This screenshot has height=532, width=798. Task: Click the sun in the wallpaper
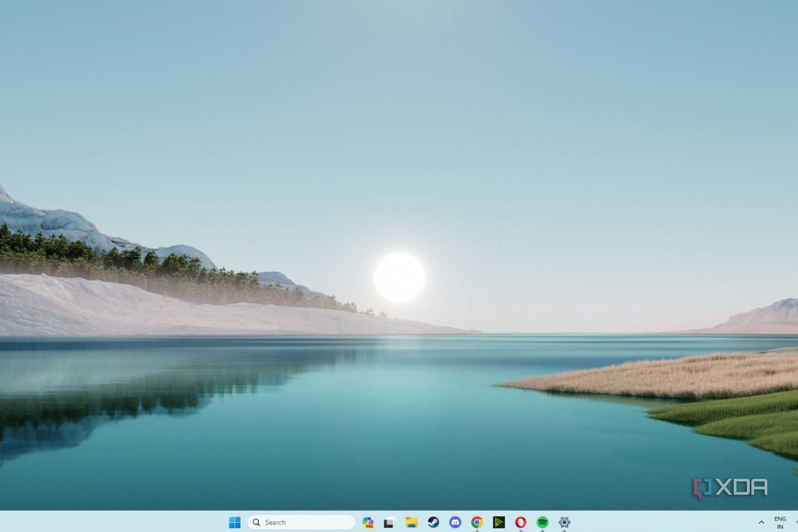[x=399, y=276]
